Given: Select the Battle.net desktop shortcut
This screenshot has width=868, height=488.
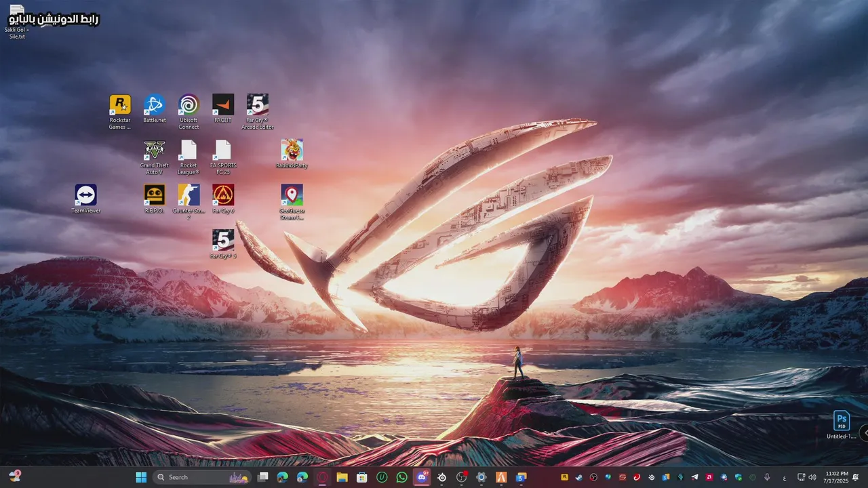Looking at the screenshot, I should [x=154, y=109].
